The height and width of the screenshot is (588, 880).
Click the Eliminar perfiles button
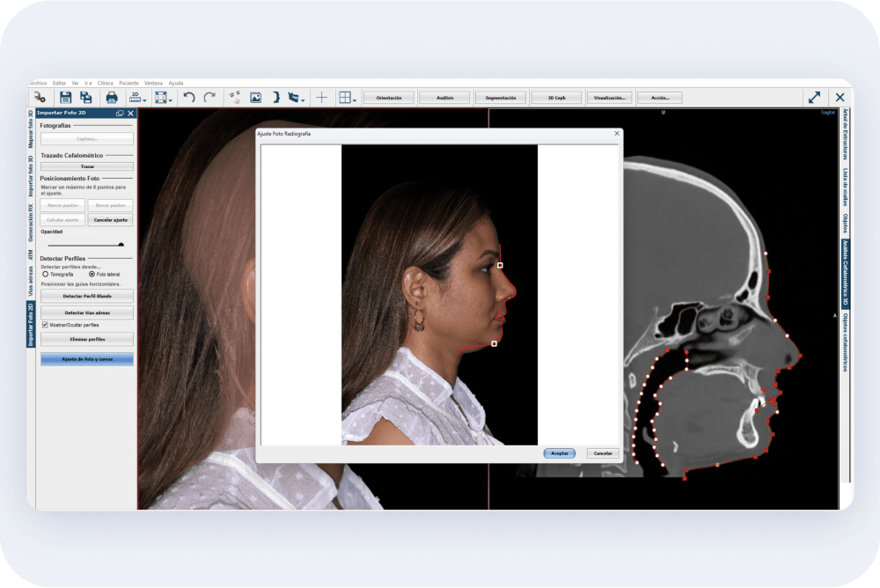pyautogui.click(x=87, y=339)
